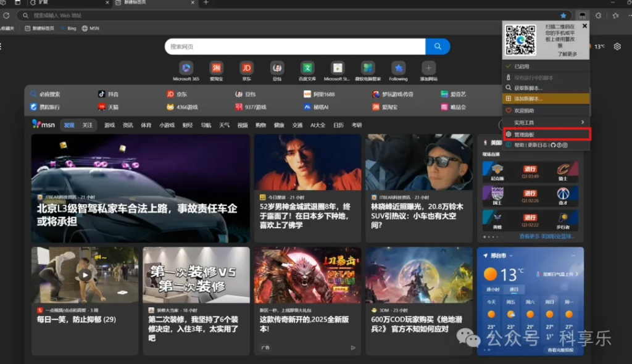The width and height of the screenshot is (632, 364).
Task: Click 查看更多 美国职业篮球 link
Action: [547, 236]
